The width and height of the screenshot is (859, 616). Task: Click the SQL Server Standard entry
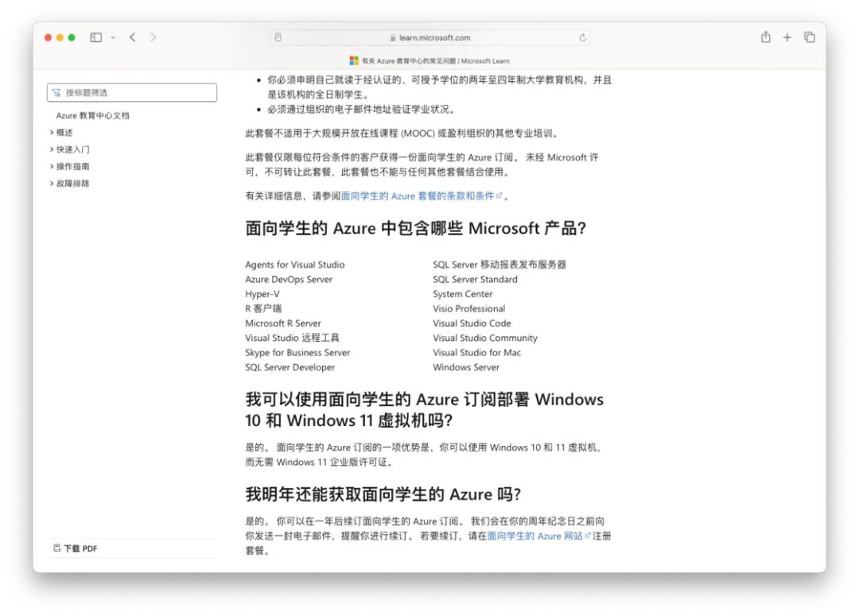pos(475,279)
